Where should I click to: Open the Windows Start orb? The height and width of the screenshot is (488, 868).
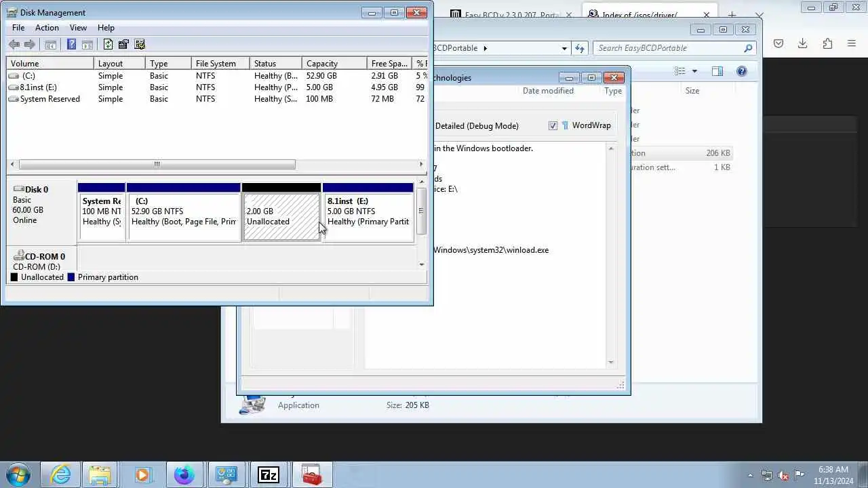18,474
